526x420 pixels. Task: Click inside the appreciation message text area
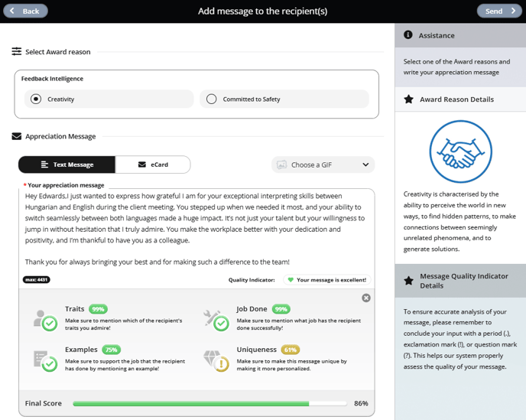tap(196, 232)
